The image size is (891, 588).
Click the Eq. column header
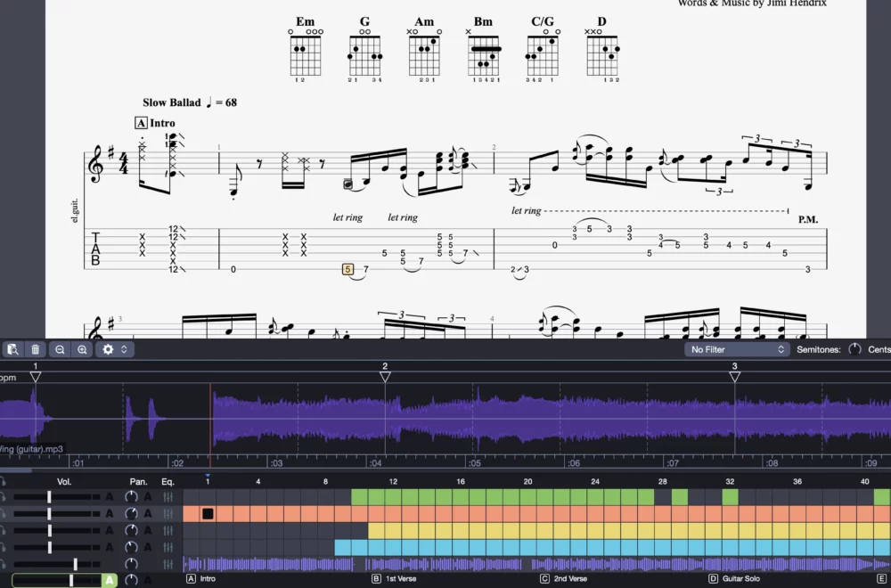click(x=168, y=482)
